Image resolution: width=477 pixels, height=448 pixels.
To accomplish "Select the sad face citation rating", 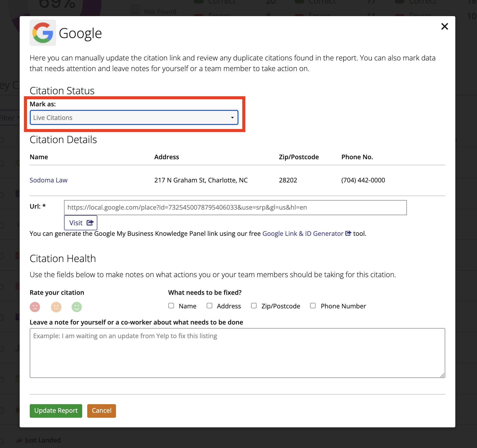I will (x=35, y=307).
